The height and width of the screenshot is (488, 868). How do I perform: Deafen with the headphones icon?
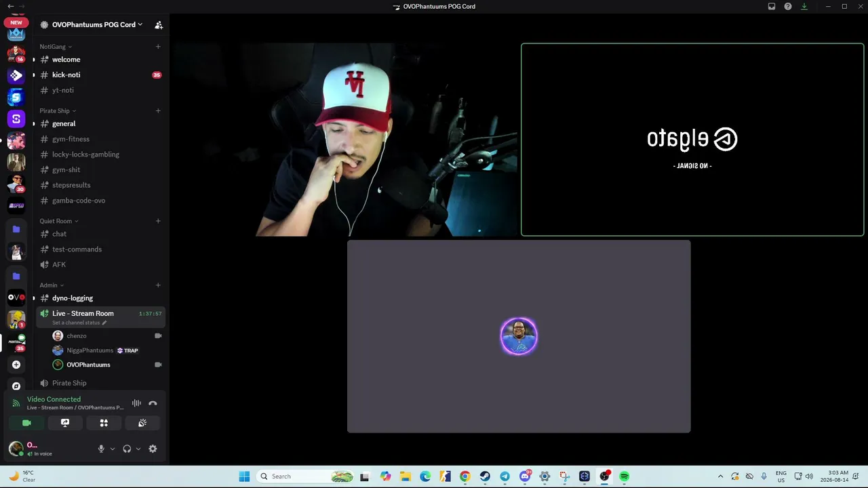click(127, 449)
